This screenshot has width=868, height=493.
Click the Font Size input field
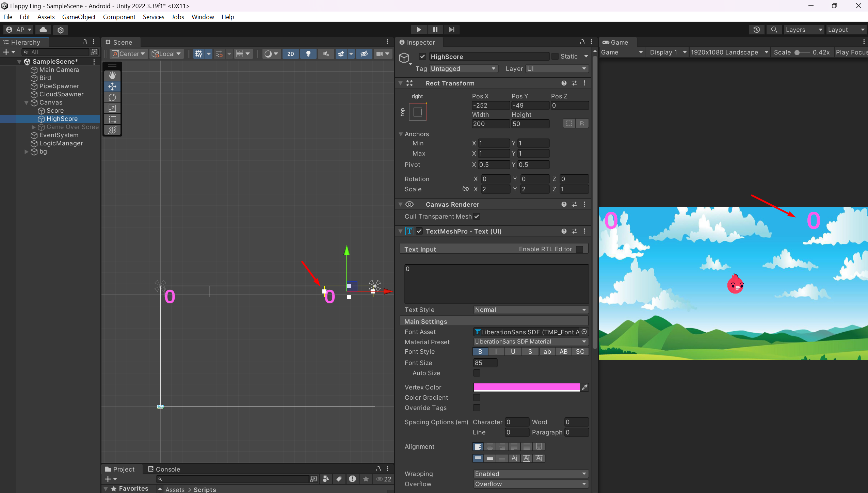(x=485, y=363)
